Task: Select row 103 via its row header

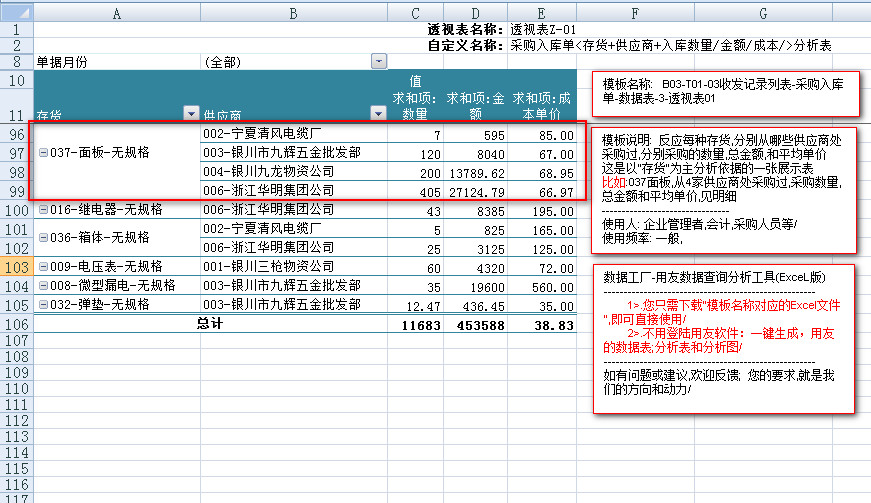Action: tap(16, 268)
